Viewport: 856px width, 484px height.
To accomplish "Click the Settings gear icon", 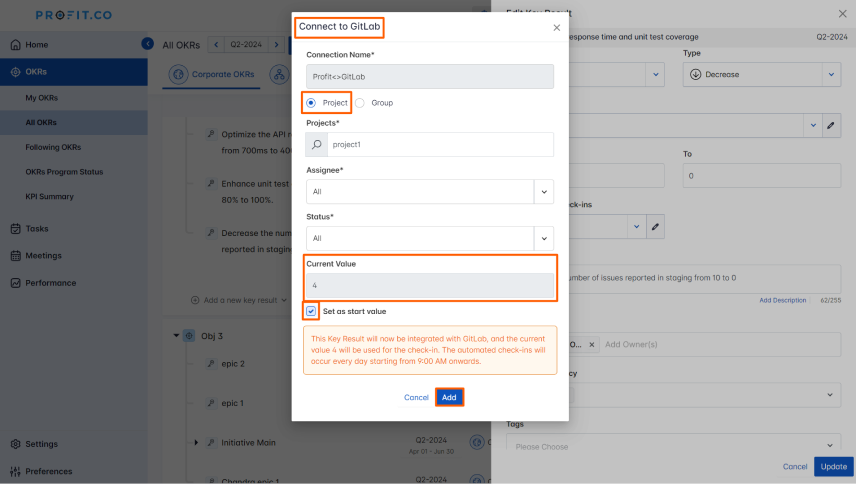I will coord(15,444).
